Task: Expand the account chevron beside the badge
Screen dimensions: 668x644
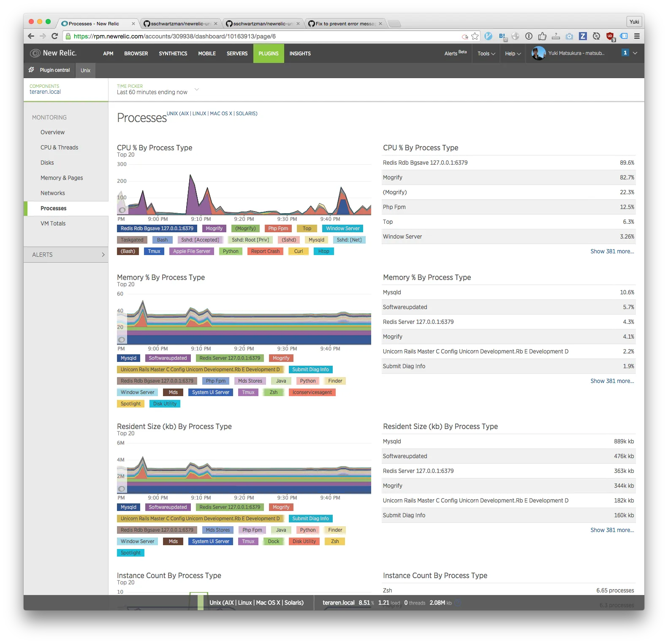Action: pyautogui.click(x=635, y=53)
